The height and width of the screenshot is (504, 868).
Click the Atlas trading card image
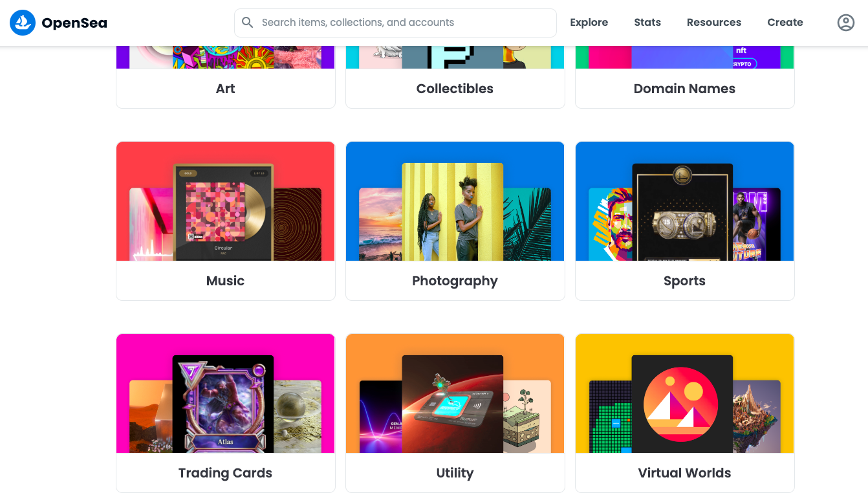coord(223,404)
